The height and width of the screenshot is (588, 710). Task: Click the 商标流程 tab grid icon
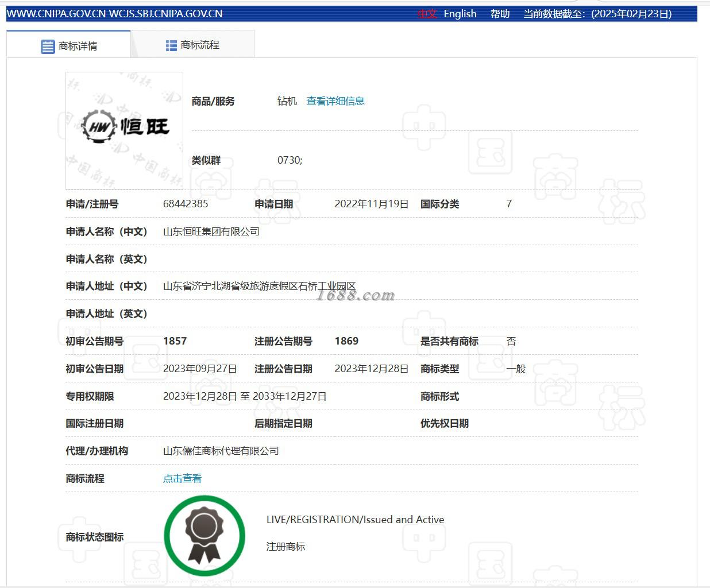point(171,45)
